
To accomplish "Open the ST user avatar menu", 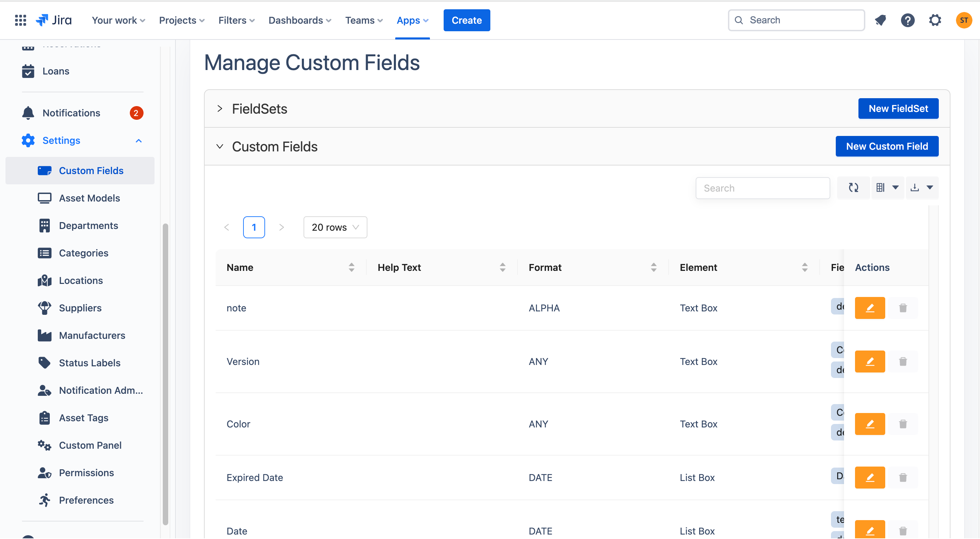I will (964, 20).
